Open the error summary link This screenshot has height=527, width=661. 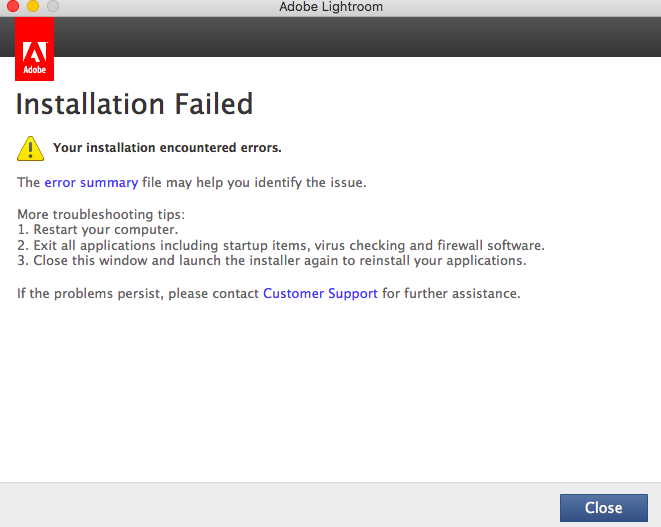[x=91, y=183]
